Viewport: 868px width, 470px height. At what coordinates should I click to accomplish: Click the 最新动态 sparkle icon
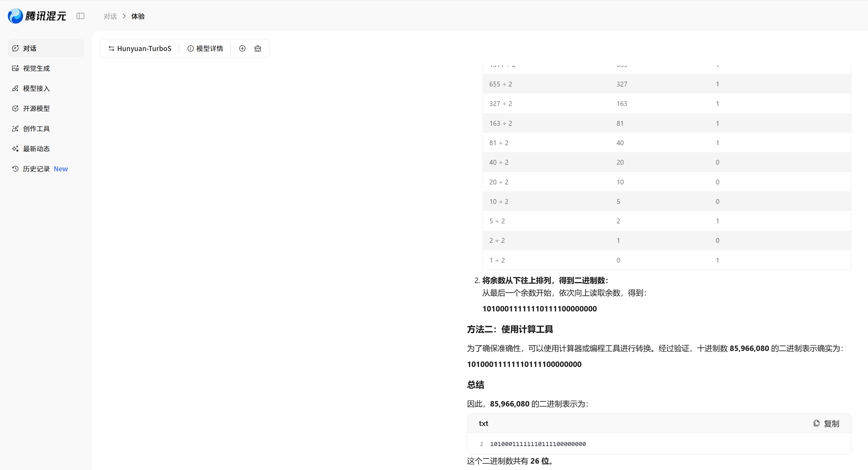coord(15,148)
